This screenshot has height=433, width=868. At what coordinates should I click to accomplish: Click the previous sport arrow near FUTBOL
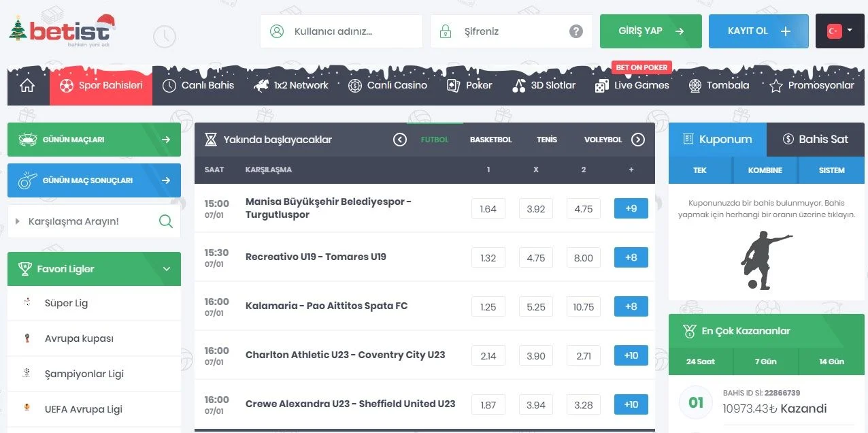point(400,140)
